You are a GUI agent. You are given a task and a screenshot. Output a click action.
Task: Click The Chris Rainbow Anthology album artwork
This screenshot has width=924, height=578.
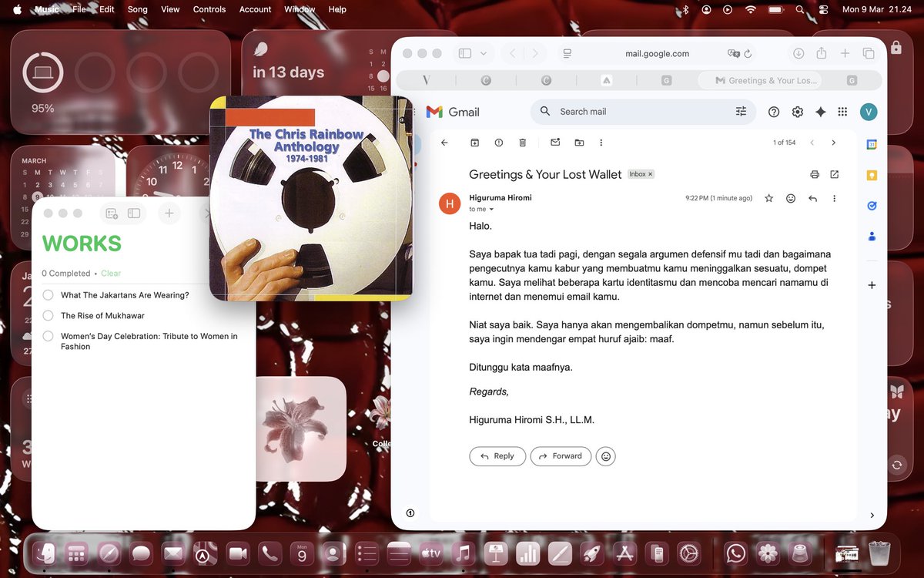point(311,198)
